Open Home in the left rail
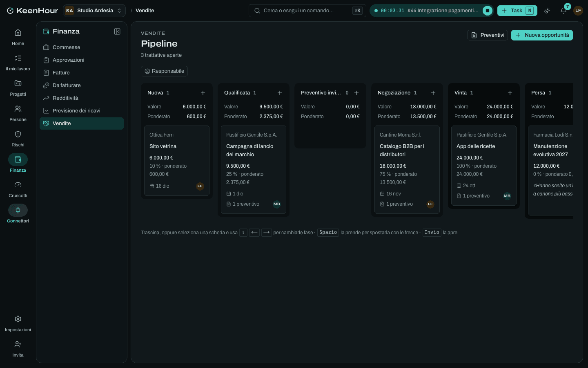The width and height of the screenshot is (588, 368). click(x=18, y=37)
